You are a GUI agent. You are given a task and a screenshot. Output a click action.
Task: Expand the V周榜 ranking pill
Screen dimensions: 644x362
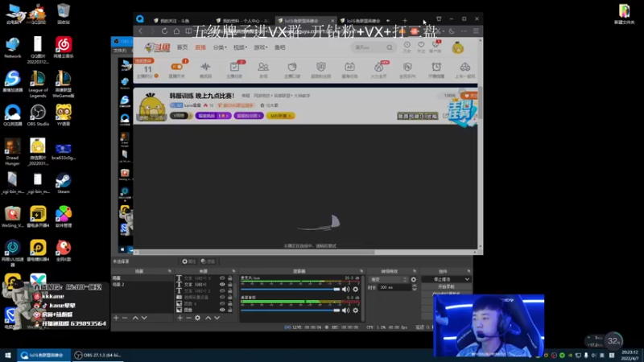click(181, 116)
